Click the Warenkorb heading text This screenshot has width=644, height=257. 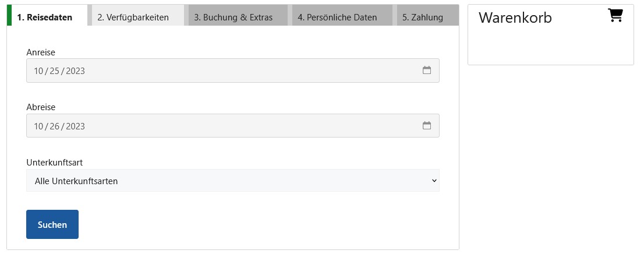(515, 18)
